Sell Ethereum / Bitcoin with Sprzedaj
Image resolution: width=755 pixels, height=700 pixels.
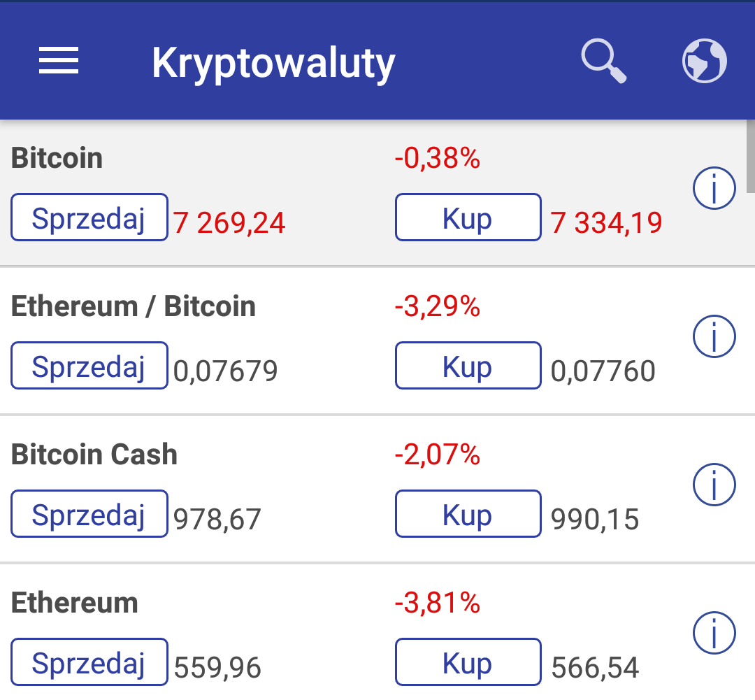[89, 366]
